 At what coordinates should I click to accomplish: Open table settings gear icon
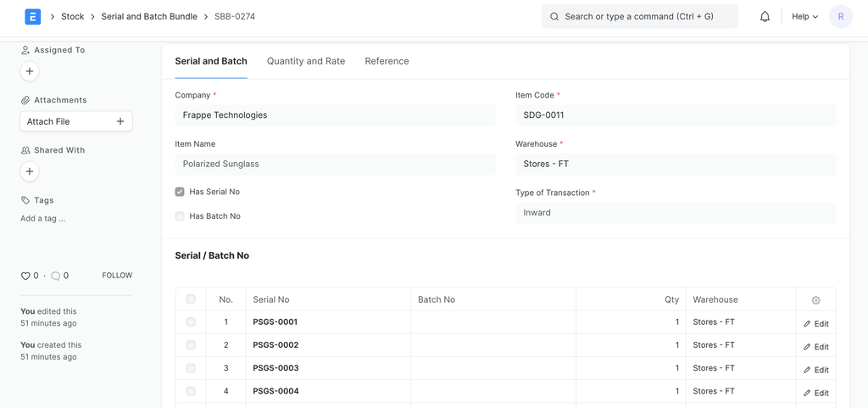[815, 300]
